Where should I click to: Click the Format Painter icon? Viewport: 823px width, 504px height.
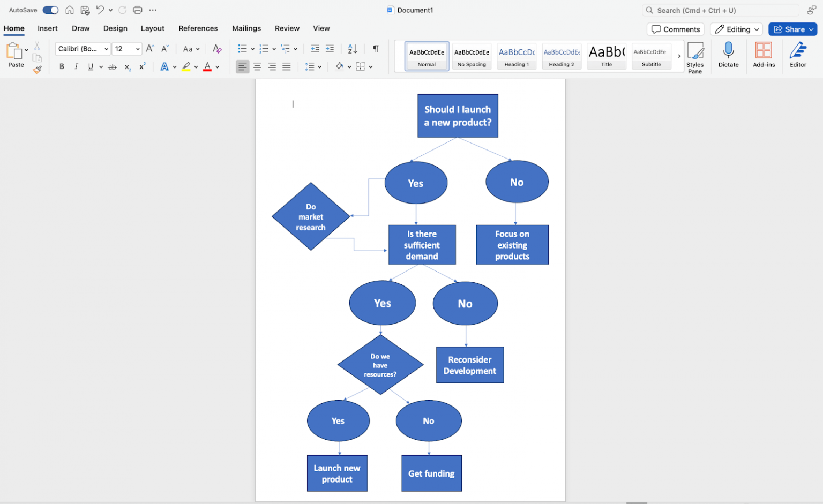tap(37, 70)
